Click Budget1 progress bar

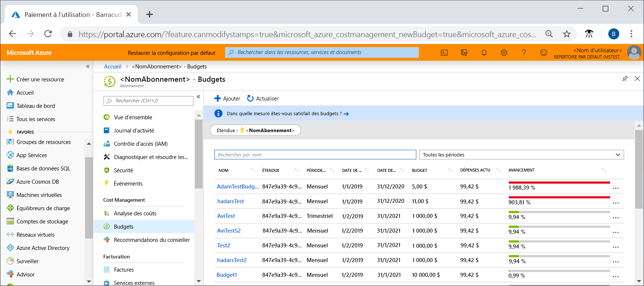[x=559, y=271]
